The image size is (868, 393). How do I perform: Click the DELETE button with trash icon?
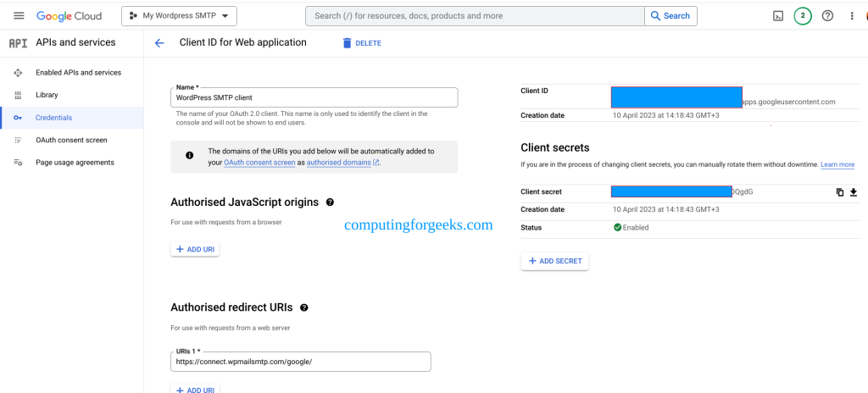(362, 43)
